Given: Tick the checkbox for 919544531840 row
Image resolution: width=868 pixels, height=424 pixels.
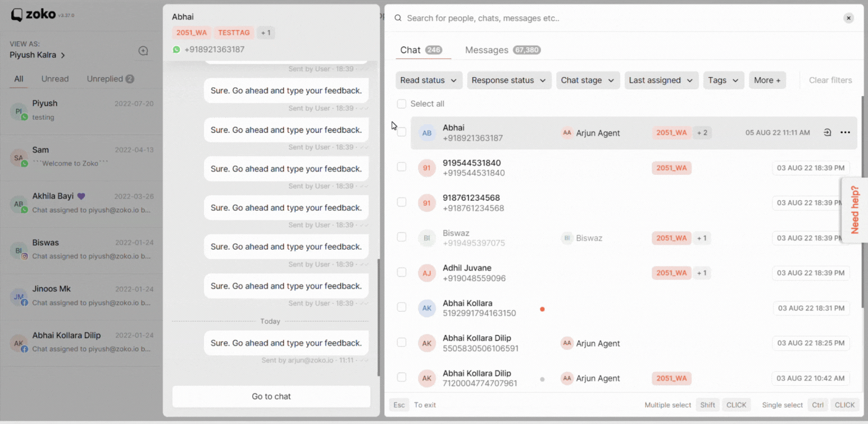Looking at the screenshot, I should (x=401, y=167).
